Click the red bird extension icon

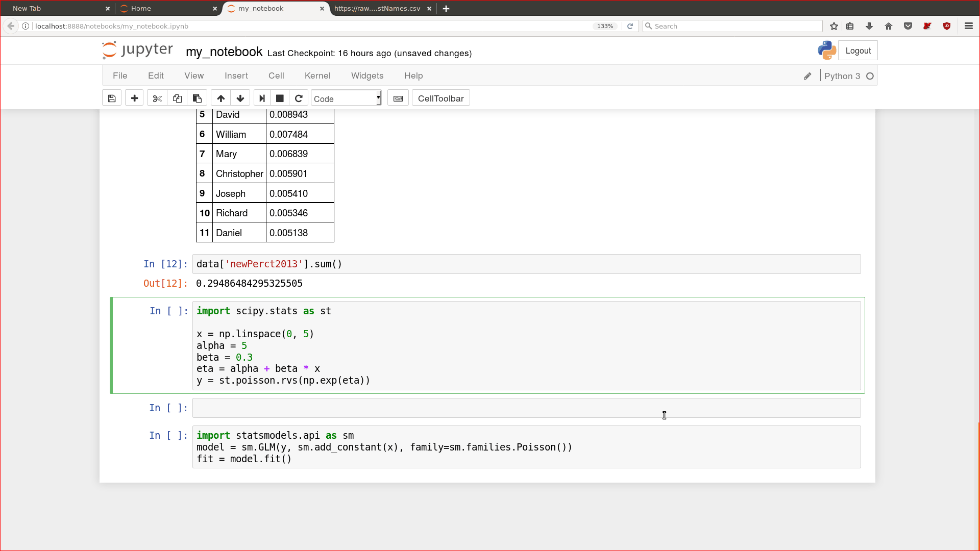(927, 26)
